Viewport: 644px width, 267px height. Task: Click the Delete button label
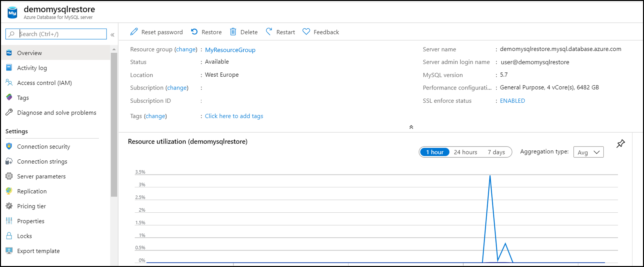(249, 32)
